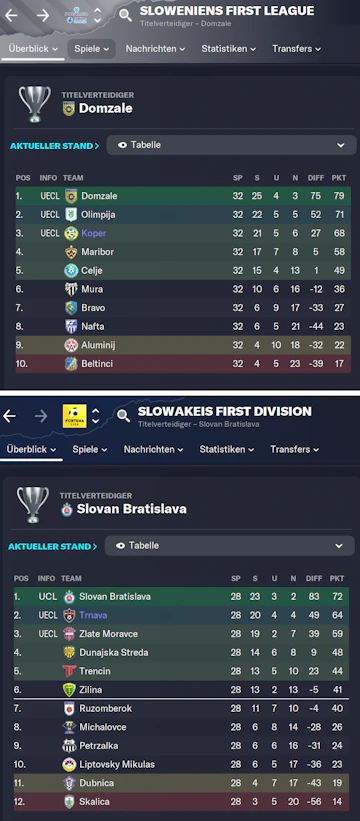Click the back arrow in Slovak league header

(9, 416)
